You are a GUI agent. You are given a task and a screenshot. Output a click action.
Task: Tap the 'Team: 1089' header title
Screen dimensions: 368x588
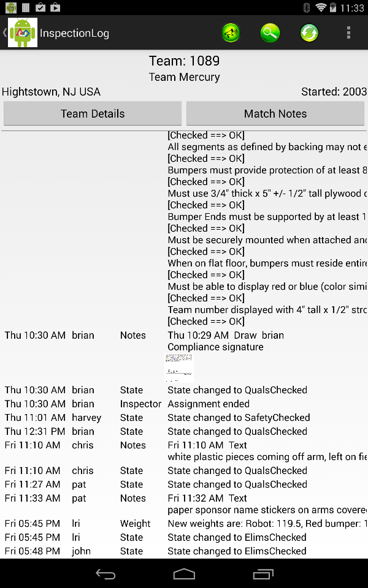pyautogui.click(x=184, y=61)
